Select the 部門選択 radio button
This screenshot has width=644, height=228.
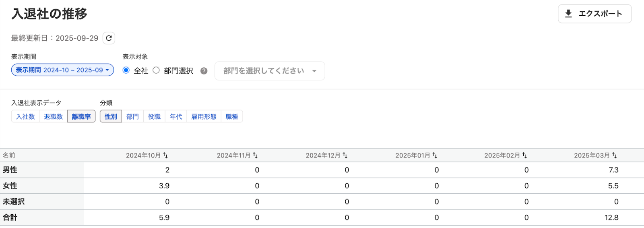pyautogui.click(x=156, y=70)
